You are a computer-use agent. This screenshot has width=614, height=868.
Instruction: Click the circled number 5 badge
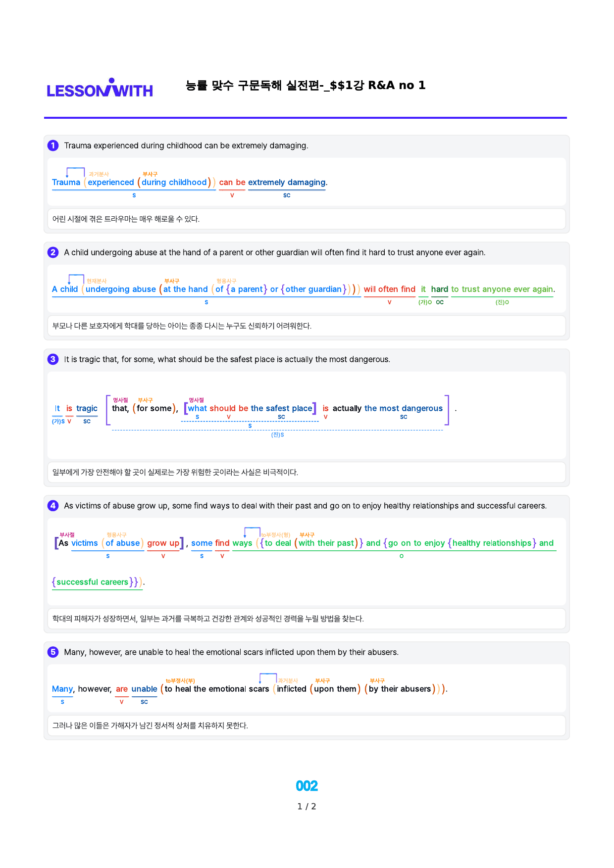pyautogui.click(x=53, y=652)
